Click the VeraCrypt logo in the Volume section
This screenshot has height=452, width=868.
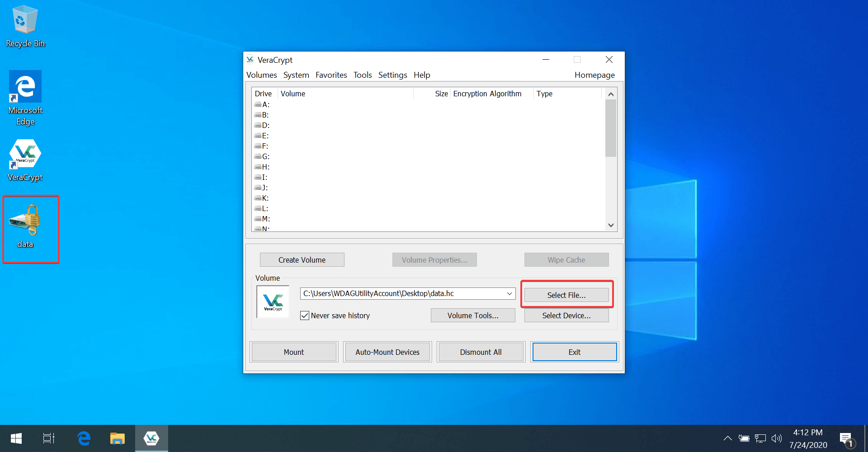pos(273,301)
